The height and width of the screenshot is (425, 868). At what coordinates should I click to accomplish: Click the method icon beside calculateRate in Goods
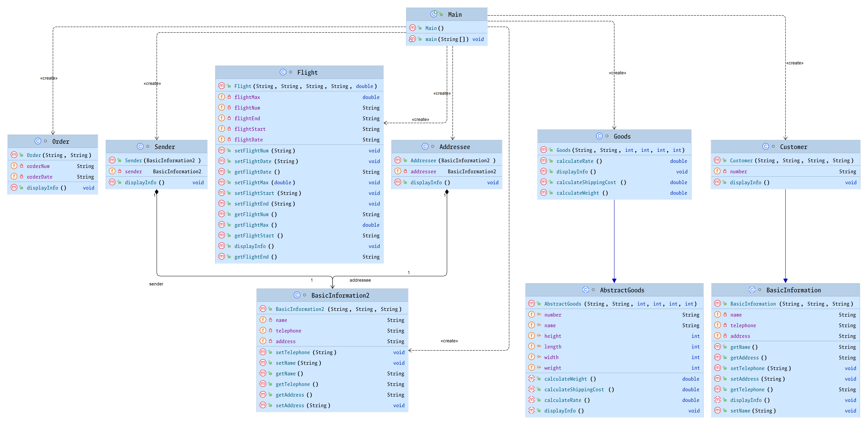pos(543,161)
